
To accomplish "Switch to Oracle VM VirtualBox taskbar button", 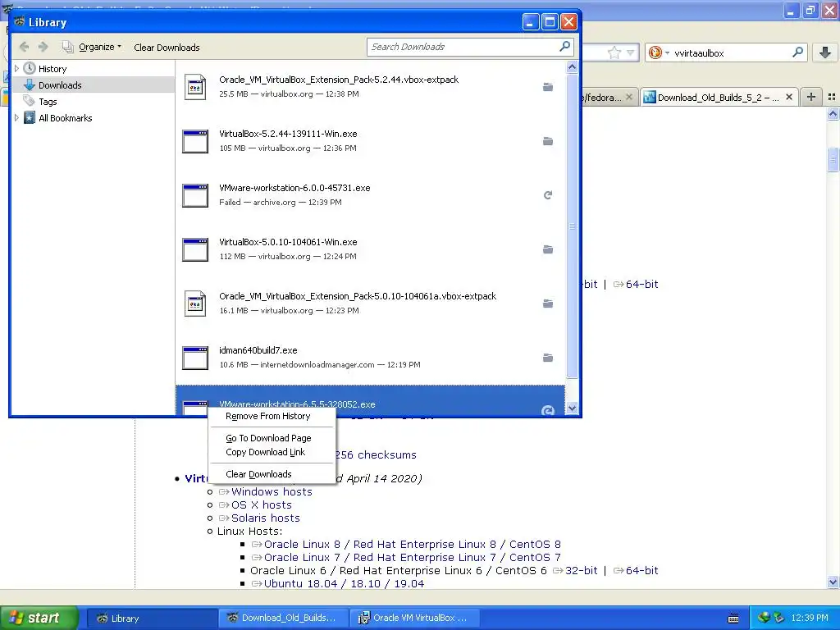I will point(414,619).
